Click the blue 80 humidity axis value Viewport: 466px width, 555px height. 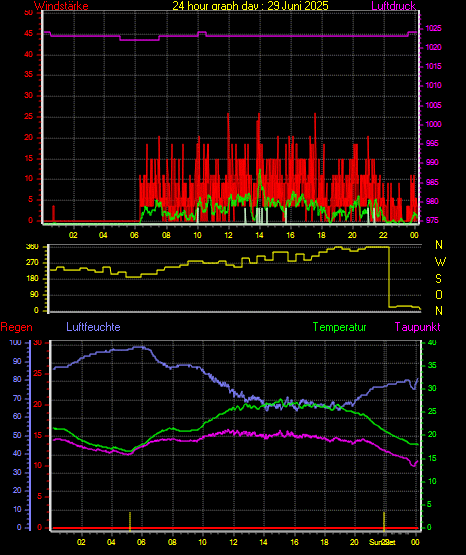[17, 380]
